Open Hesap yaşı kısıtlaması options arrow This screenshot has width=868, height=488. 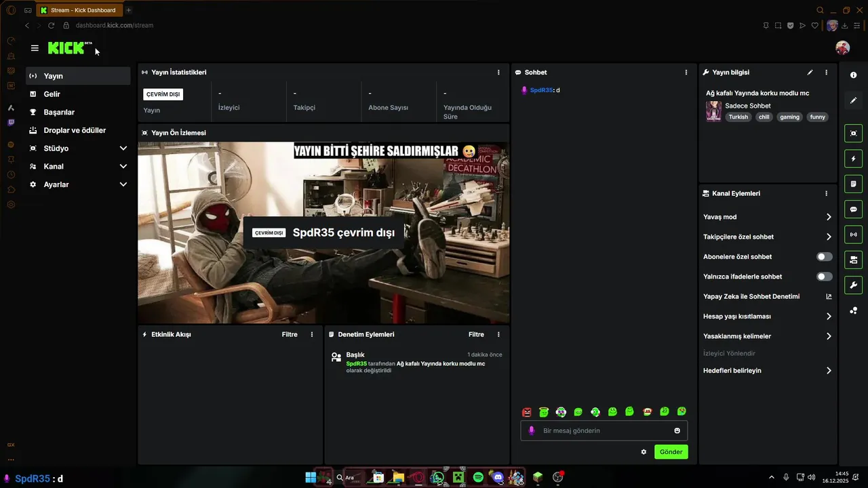828,317
